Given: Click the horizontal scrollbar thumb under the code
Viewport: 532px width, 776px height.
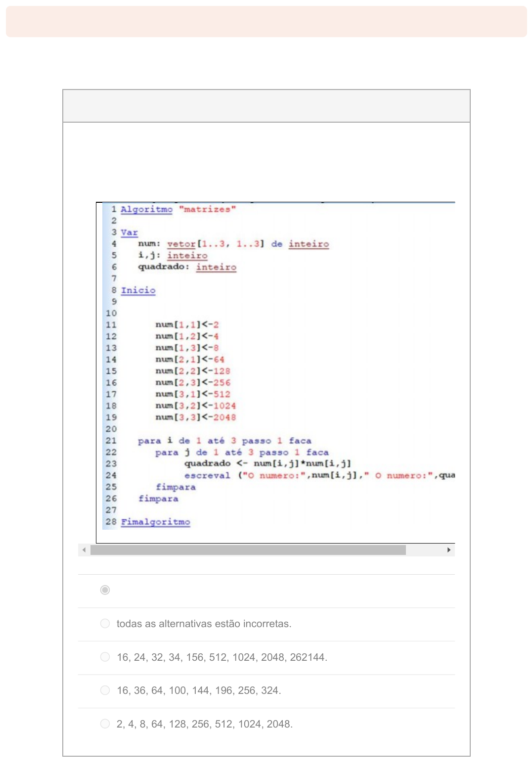Looking at the screenshot, I should tap(248, 550).
